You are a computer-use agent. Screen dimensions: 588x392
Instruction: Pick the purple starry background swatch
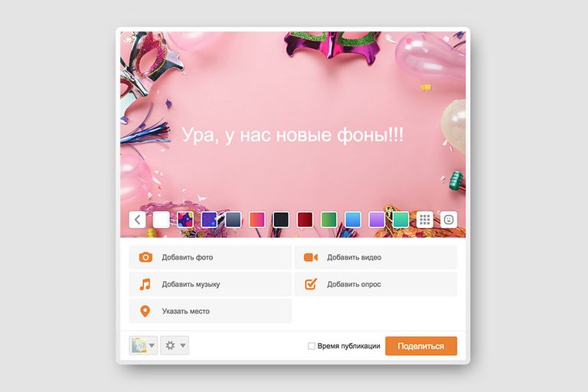tap(209, 220)
